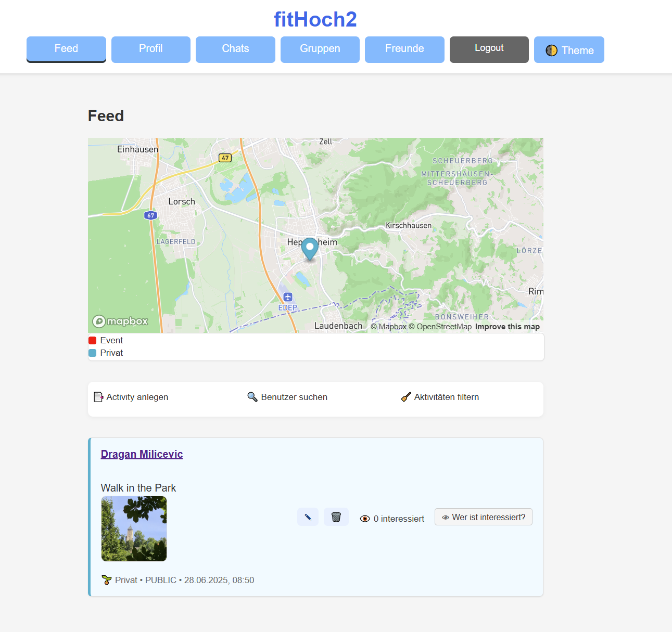Click Improve this map link
672x632 pixels.
click(x=508, y=327)
